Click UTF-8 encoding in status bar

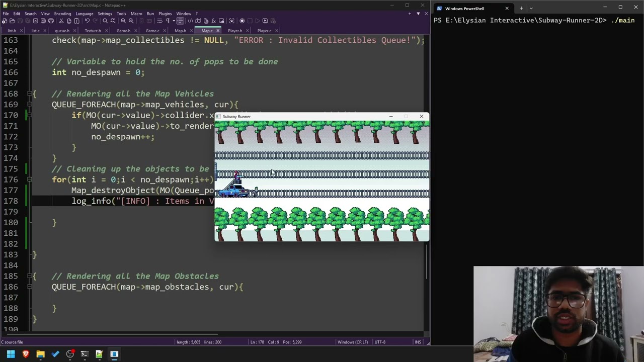tap(380, 342)
